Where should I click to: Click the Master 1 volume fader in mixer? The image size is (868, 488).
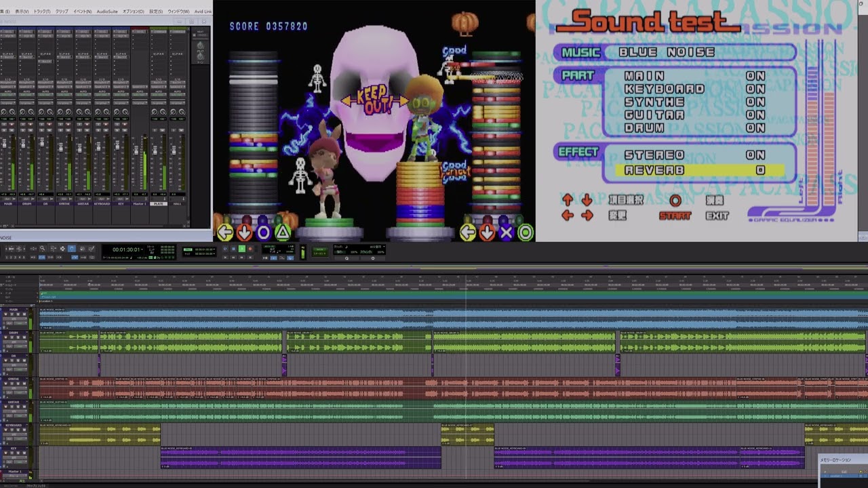pyautogui.click(x=136, y=150)
